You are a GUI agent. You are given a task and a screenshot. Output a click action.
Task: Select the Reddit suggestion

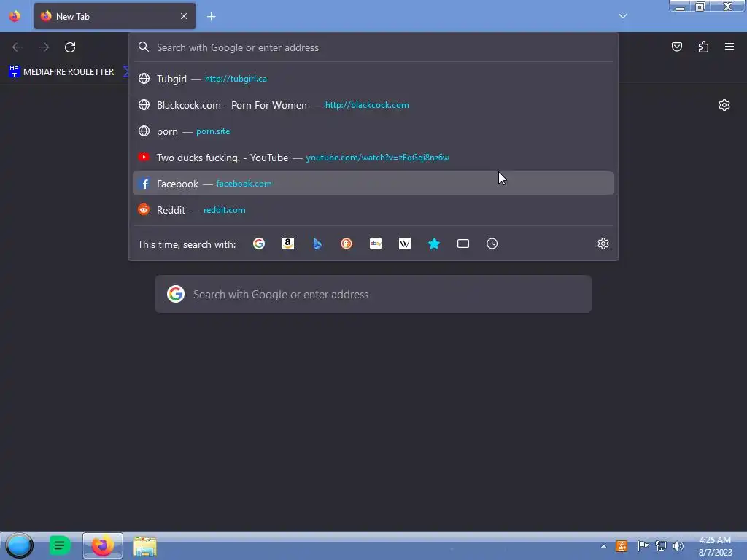373,209
